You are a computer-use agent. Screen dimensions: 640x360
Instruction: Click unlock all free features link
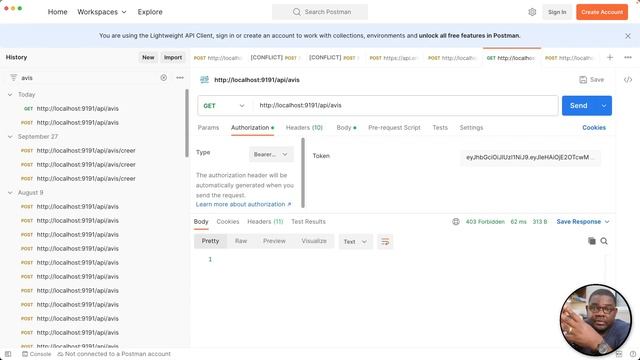[469, 36]
